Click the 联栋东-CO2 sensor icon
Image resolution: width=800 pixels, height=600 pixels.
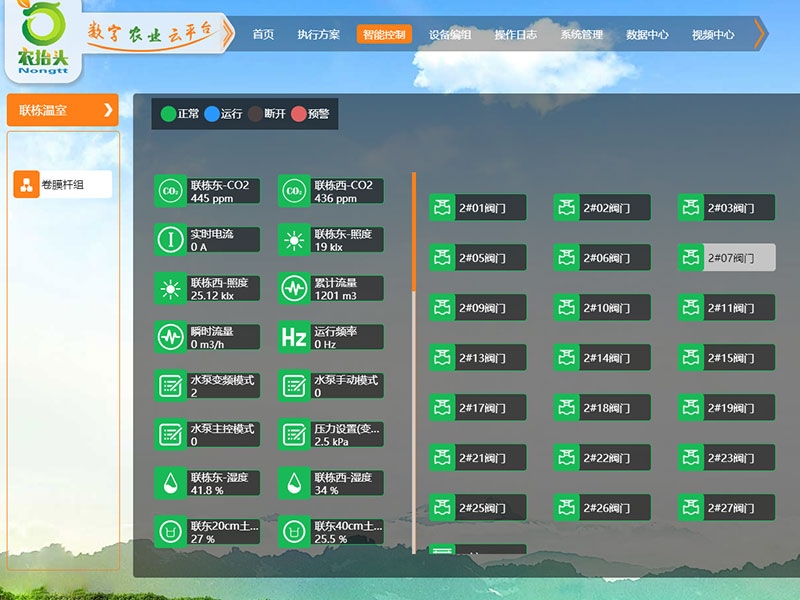(x=170, y=191)
